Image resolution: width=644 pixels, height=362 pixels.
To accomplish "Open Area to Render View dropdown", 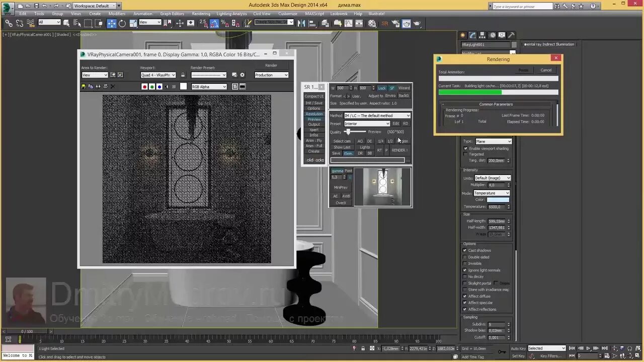I will pos(95,75).
